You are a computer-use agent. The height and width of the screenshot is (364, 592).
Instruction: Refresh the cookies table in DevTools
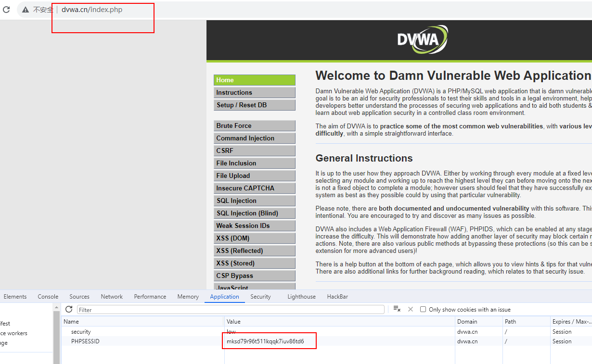click(x=69, y=309)
